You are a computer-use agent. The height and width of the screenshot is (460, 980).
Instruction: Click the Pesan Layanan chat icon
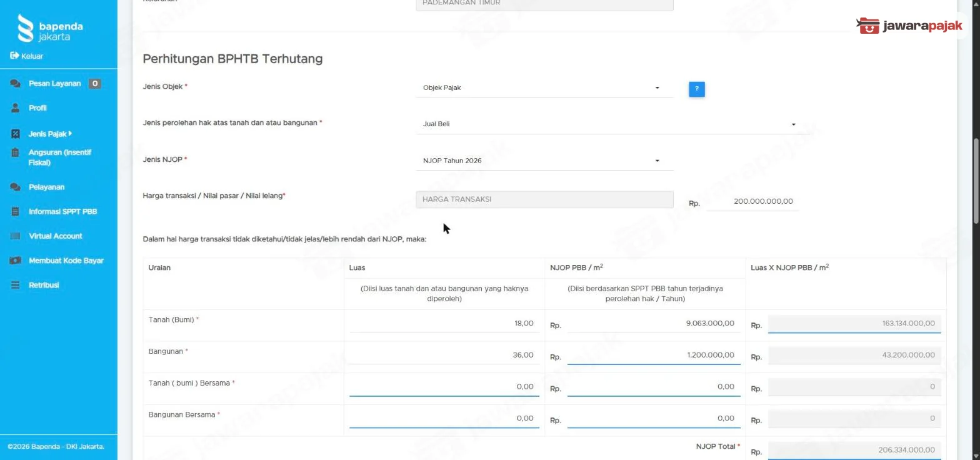point(16,84)
